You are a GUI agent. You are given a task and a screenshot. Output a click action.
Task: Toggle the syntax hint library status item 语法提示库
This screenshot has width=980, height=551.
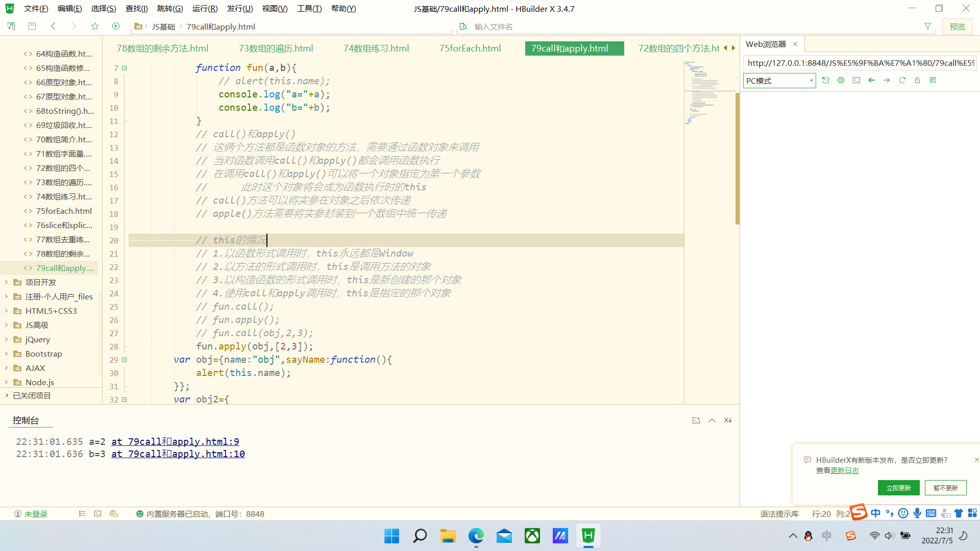(x=779, y=514)
